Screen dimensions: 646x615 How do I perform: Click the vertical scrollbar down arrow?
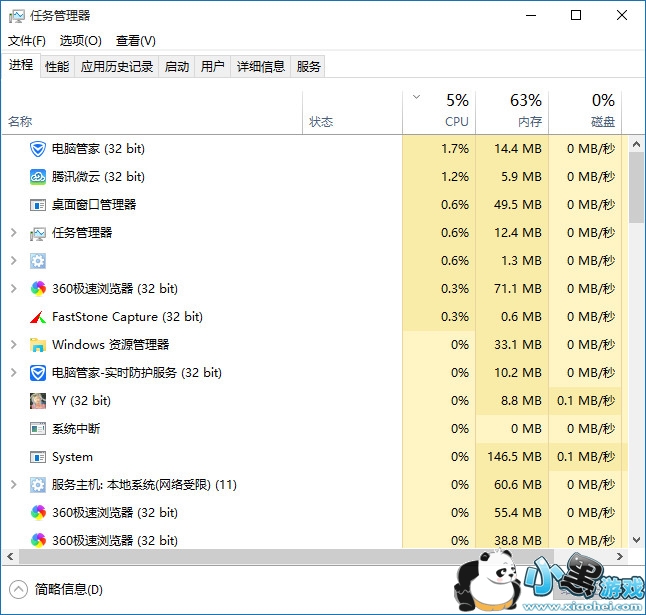637,540
